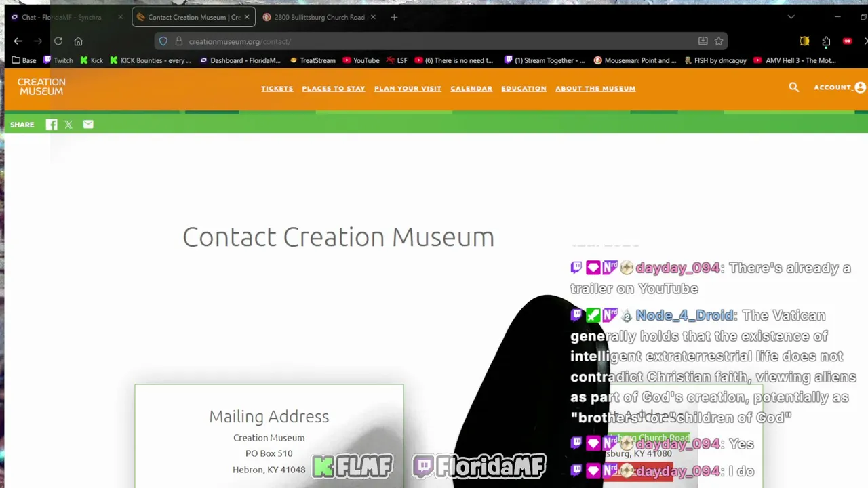Click the Account link text
The width and height of the screenshot is (868, 488).
833,87
